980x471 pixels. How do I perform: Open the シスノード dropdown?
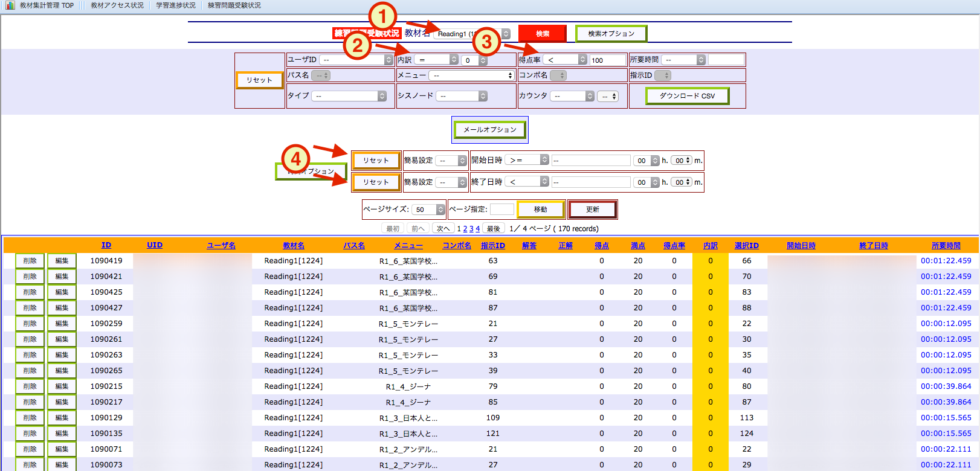[462, 96]
